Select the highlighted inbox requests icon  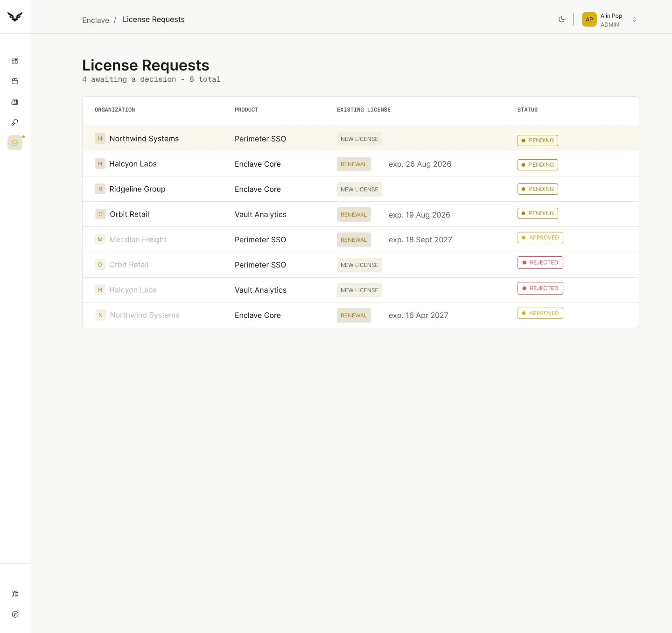pos(15,143)
